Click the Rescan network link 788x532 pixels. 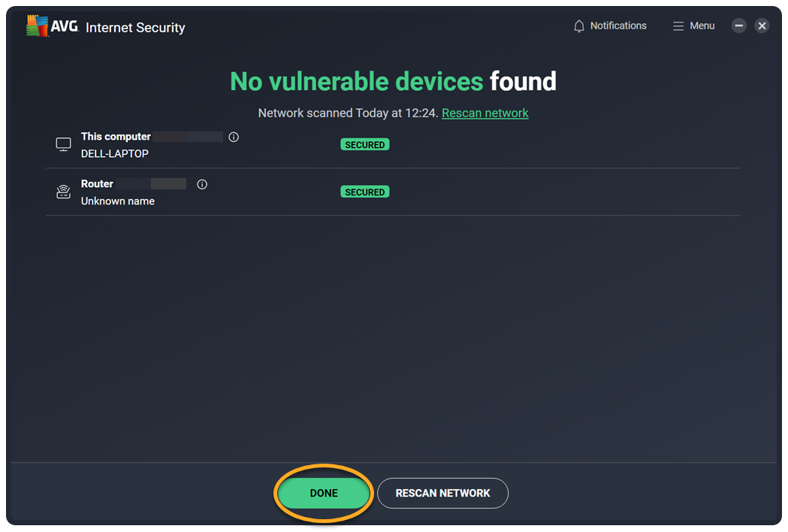(x=485, y=113)
